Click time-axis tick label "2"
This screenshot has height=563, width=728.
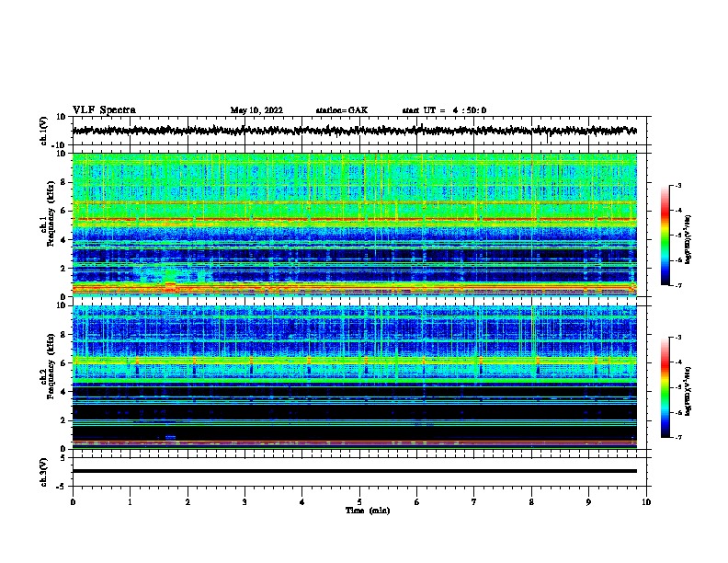pos(188,502)
